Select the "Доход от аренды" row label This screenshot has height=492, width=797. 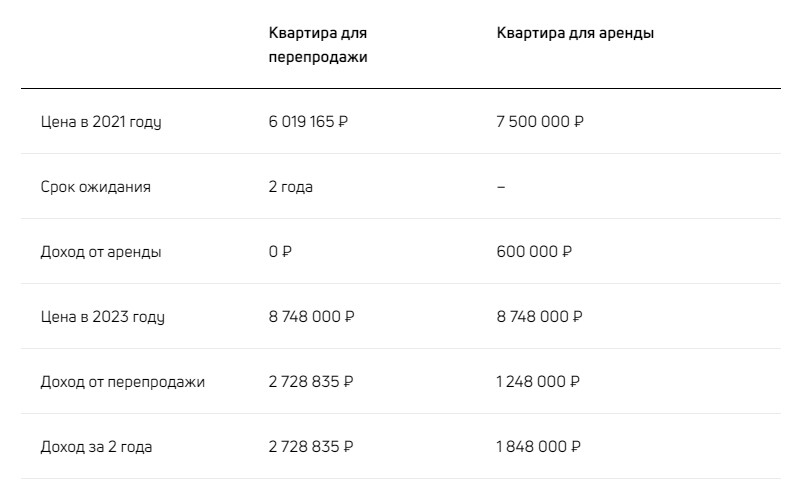pos(101,252)
